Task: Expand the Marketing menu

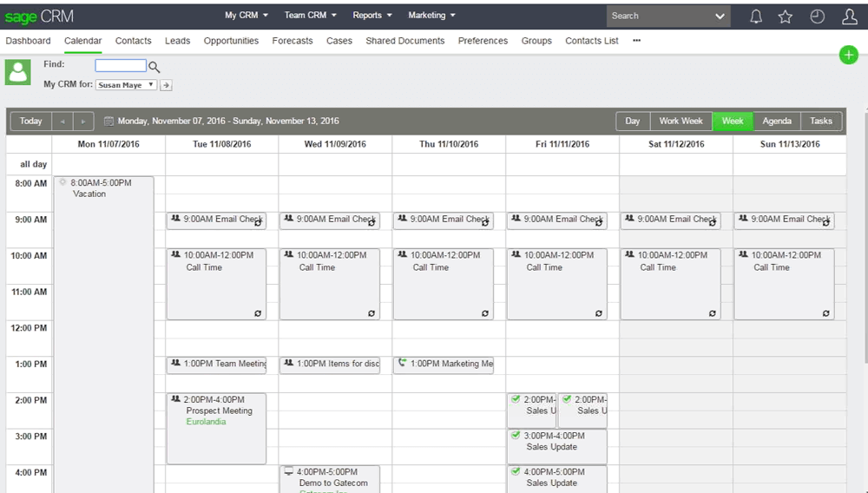Action: [x=431, y=16]
